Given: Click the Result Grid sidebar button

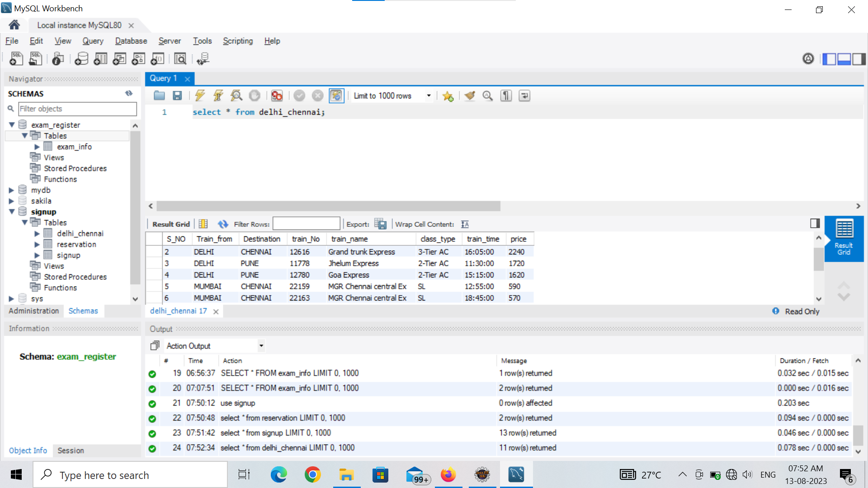Looking at the screenshot, I should pos(844,239).
